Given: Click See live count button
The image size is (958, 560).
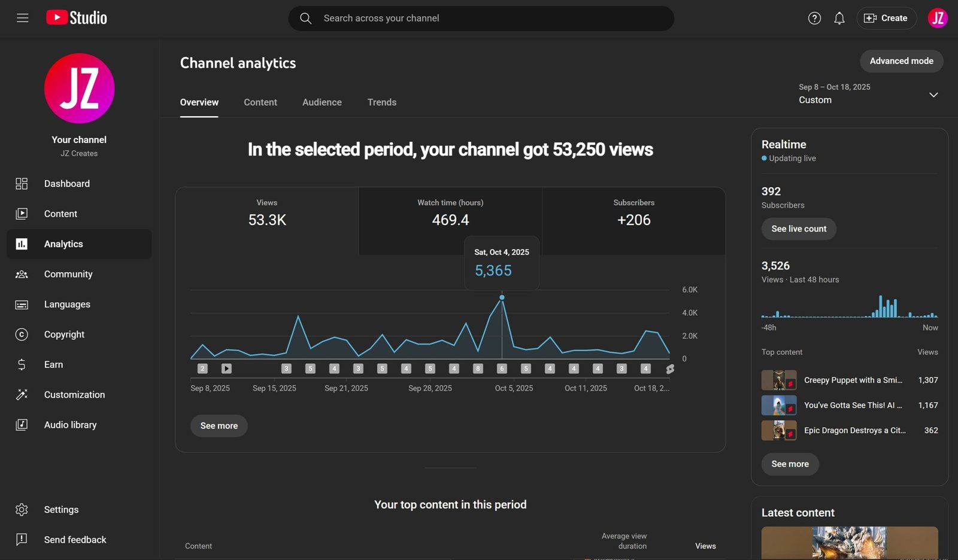Looking at the screenshot, I should [x=798, y=229].
